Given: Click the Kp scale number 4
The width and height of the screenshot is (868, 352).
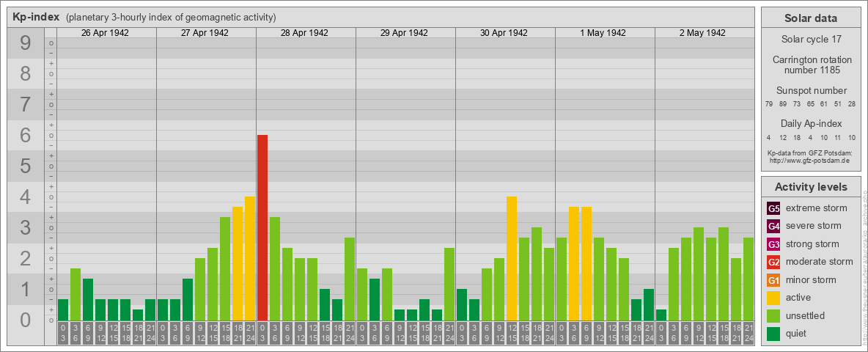Looking at the screenshot, I should (26, 197).
